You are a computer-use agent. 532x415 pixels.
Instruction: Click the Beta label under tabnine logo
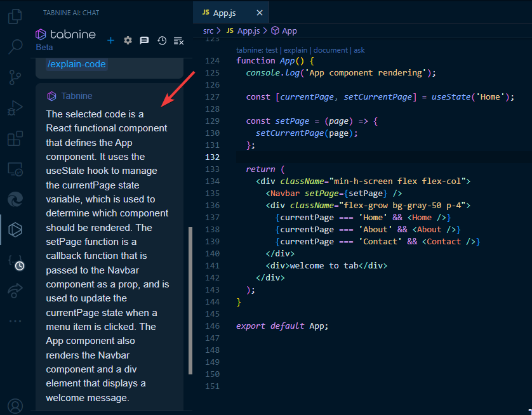(x=44, y=47)
